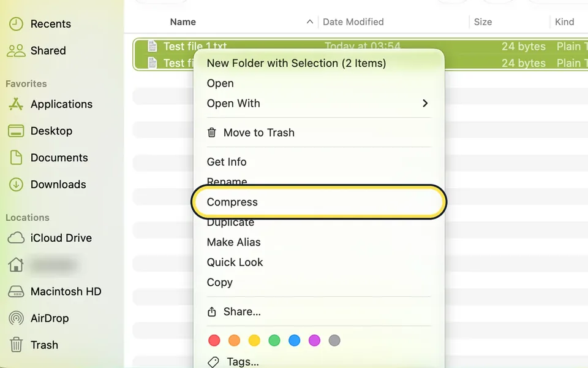
Task: Sort by the Date Modified column
Action: point(353,22)
